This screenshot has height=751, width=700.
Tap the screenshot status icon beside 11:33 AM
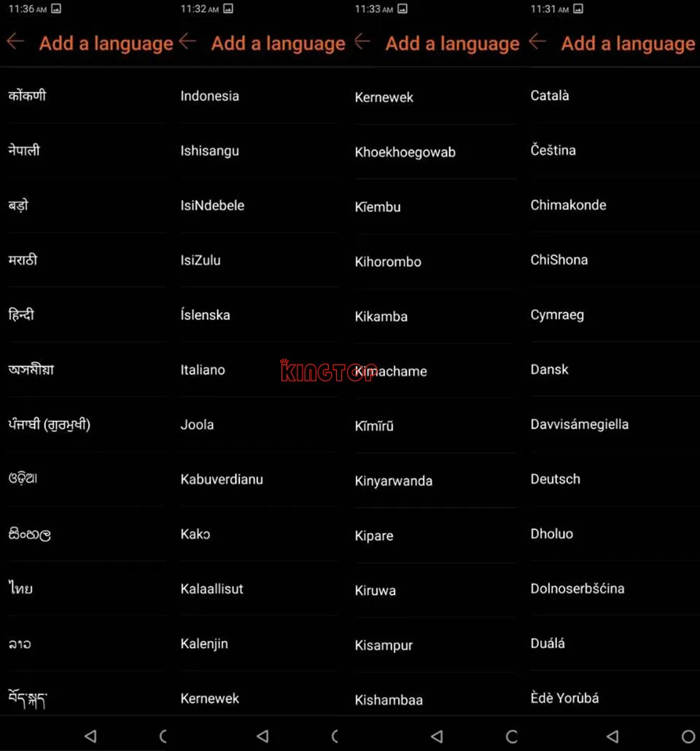coord(402,9)
